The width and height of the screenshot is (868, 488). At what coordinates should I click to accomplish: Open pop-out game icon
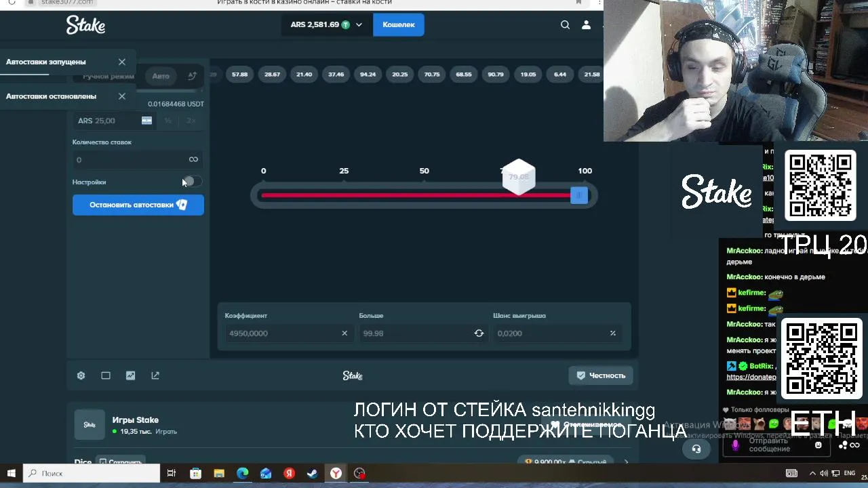point(155,375)
